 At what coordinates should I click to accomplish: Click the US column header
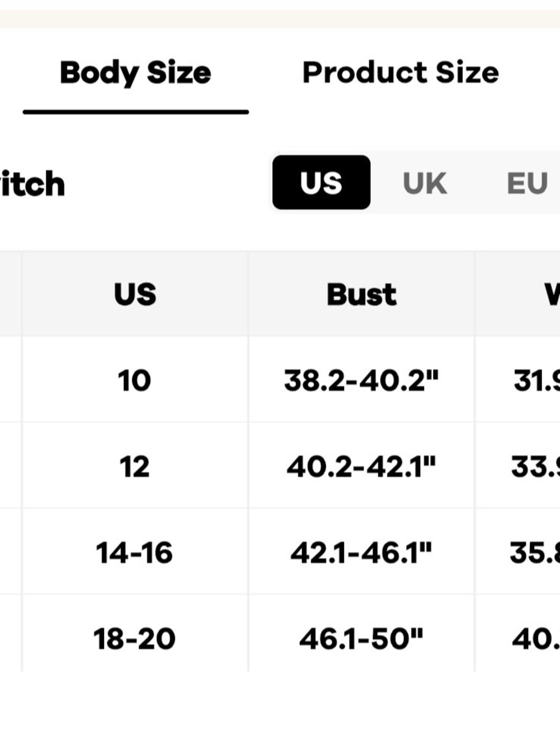[135, 294]
